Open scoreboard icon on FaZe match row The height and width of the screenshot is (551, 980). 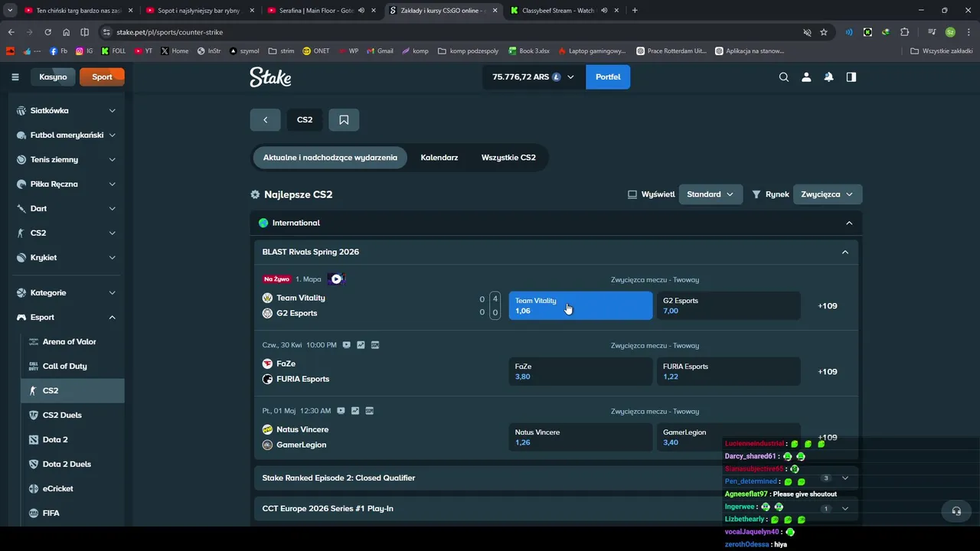tap(375, 345)
